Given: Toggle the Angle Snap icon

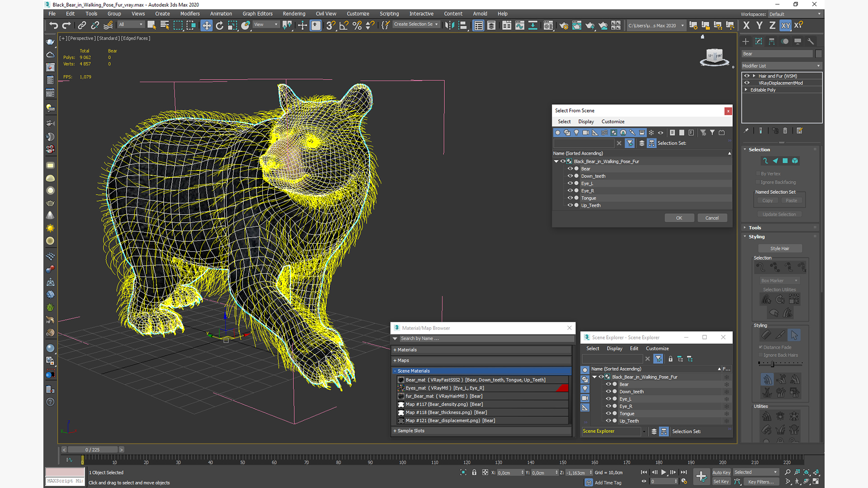Looking at the screenshot, I should (344, 25).
